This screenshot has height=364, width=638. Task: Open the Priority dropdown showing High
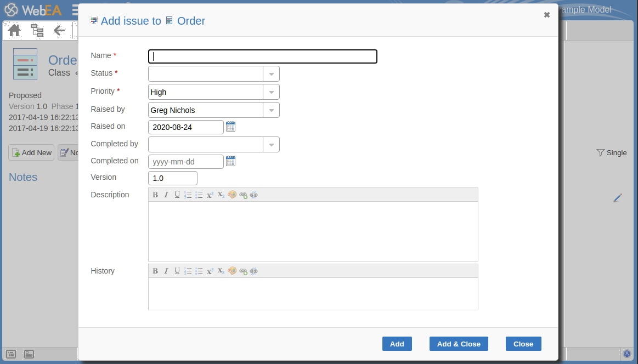click(x=271, y=92)
